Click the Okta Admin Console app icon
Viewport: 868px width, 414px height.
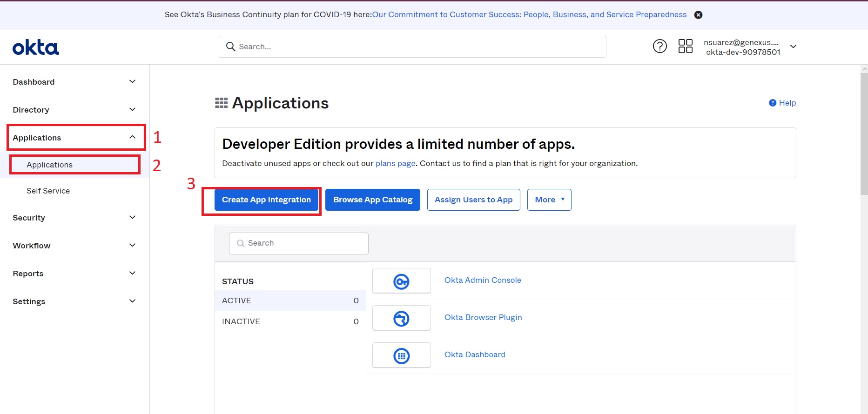pos(401,281)
